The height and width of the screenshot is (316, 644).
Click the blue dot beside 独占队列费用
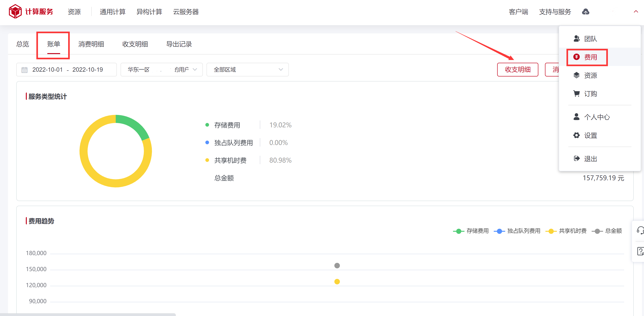coord(207,142)
